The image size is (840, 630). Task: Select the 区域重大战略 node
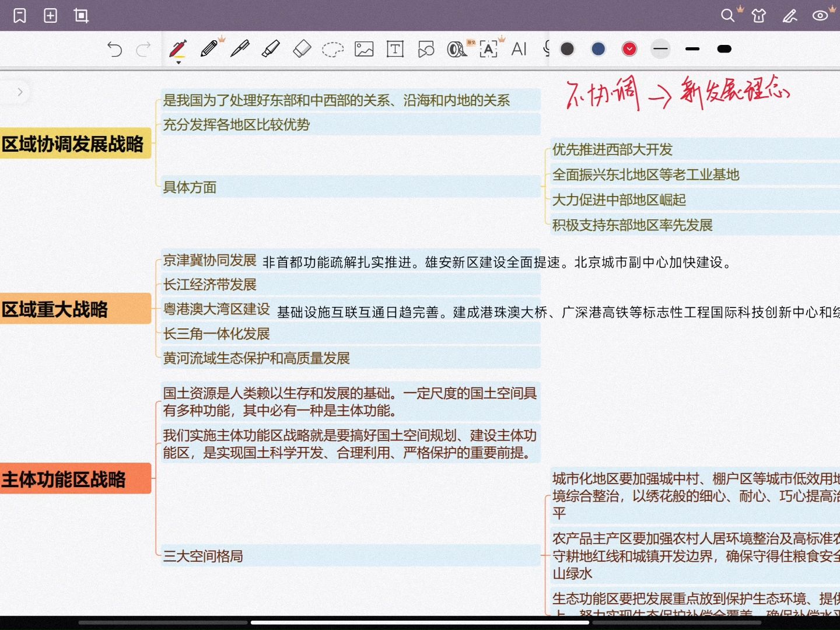75,309
